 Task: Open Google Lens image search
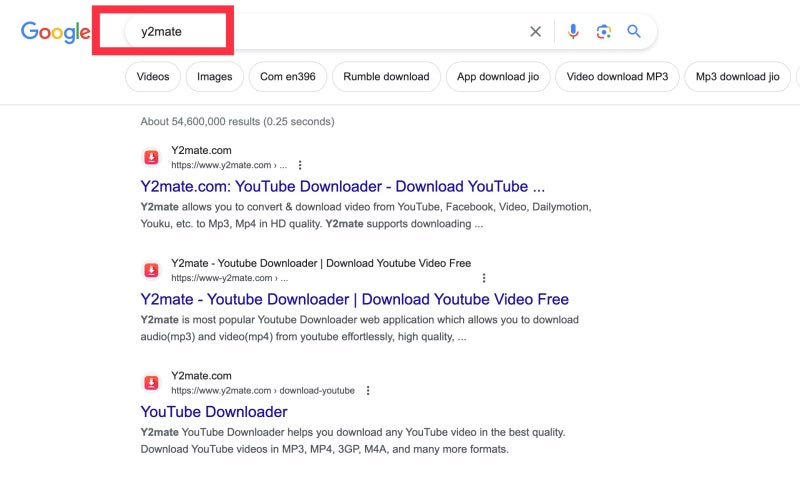(603, 32)
